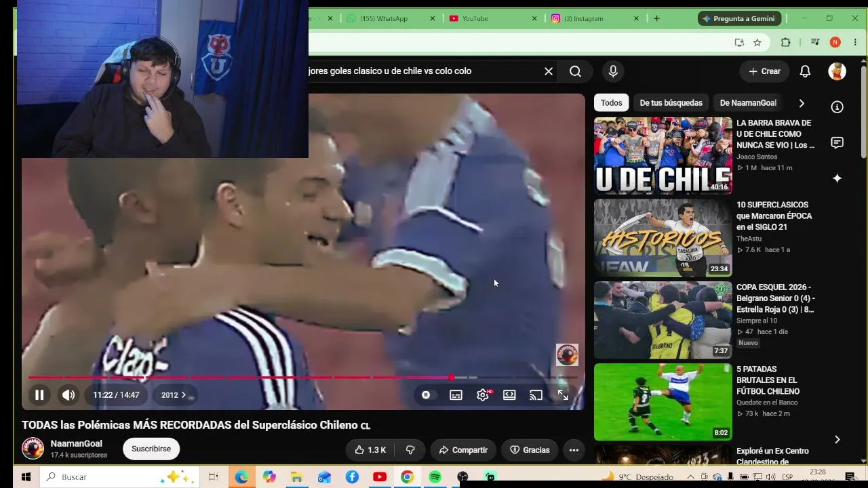Open Spotify from the taskbar

(435, 477)
